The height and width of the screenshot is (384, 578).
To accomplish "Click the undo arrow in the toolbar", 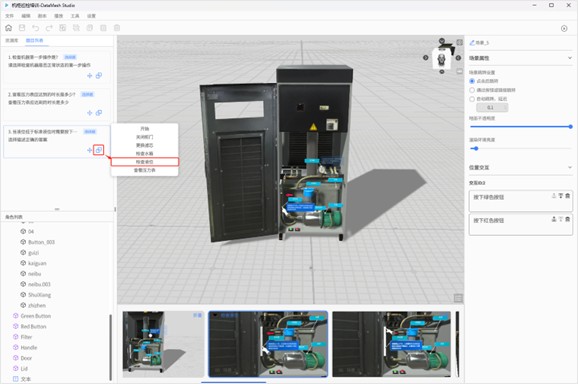I will coord(35,28).
